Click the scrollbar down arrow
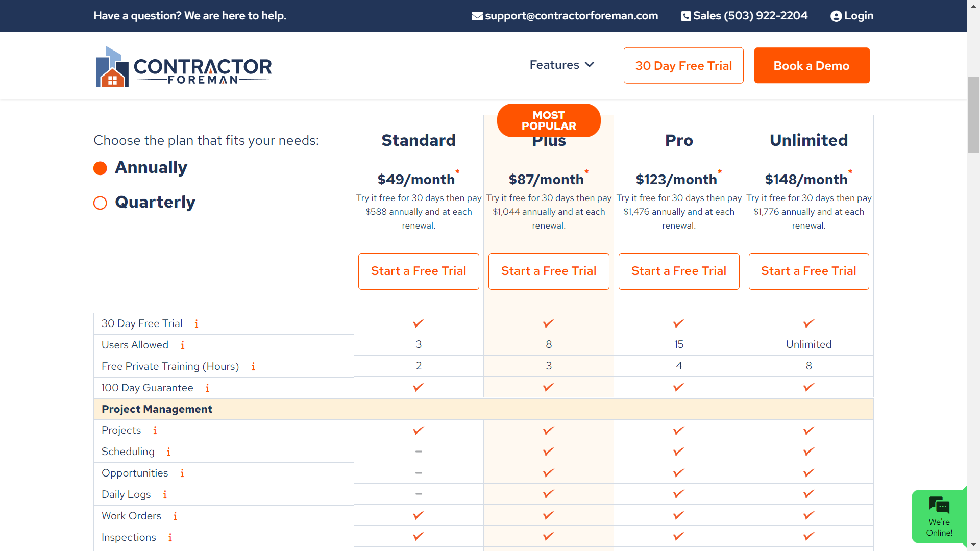 (x=974, y=545)
